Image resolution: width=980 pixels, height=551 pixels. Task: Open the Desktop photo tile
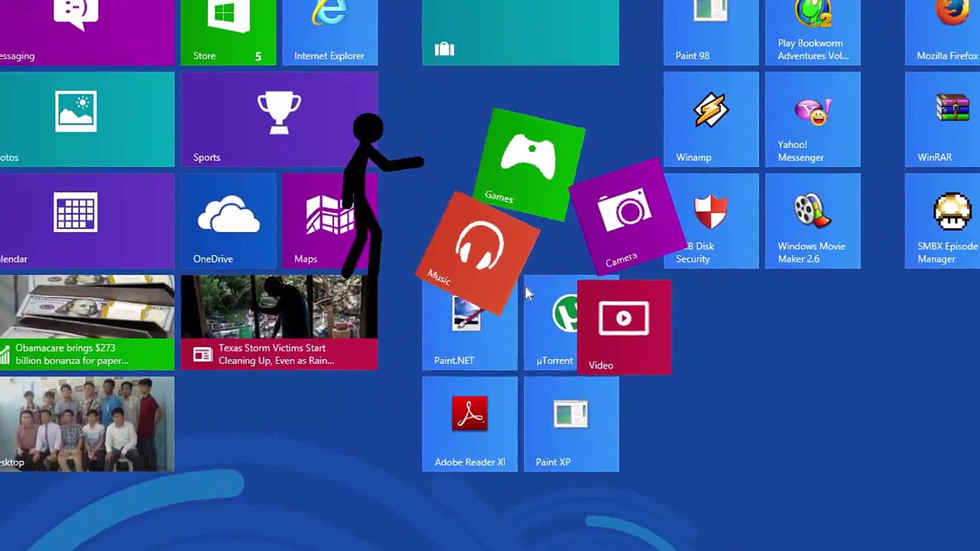(87, 424)
